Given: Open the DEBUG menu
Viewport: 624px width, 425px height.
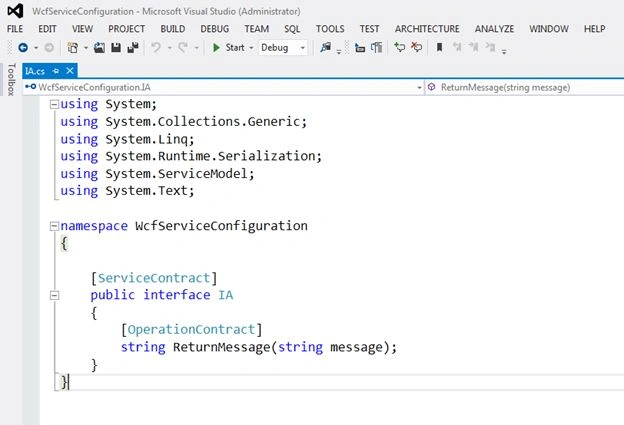Looking at the screenshot, I should click(x=214, y=29).
